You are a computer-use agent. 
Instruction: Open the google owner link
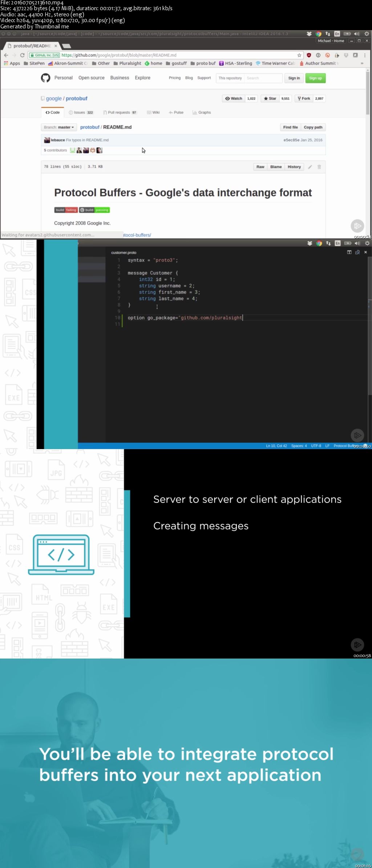click(54, 99)
